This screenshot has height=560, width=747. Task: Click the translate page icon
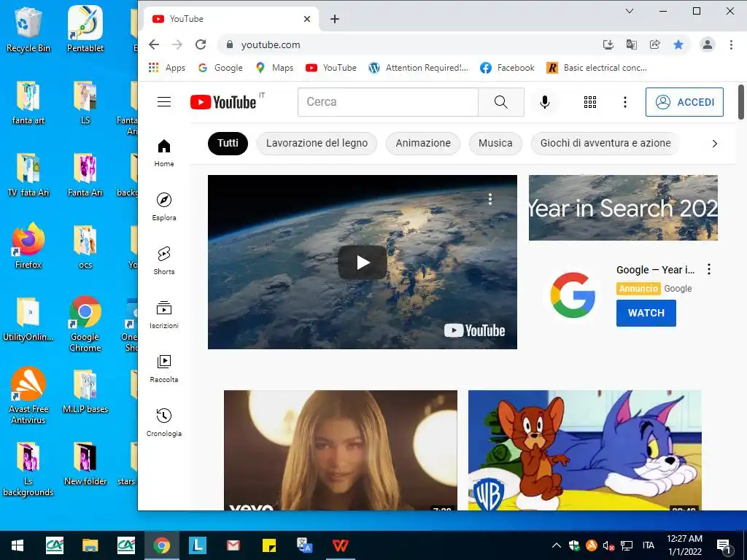[631, 44]
